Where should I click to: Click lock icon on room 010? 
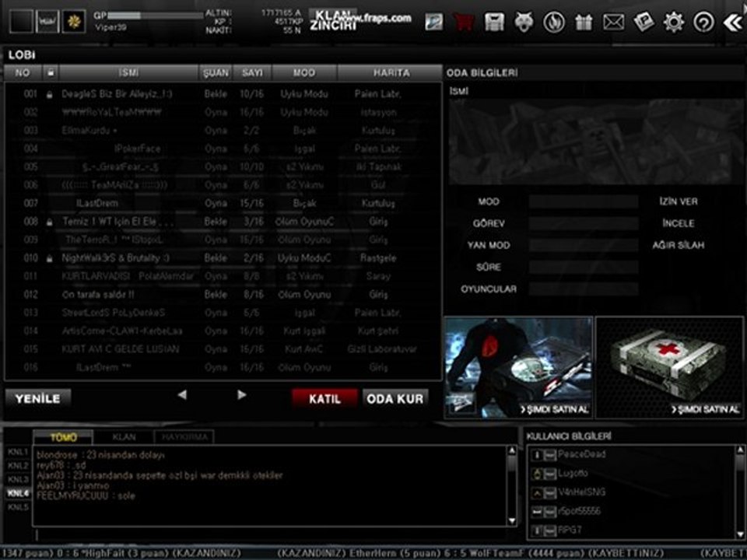(50, 258)
